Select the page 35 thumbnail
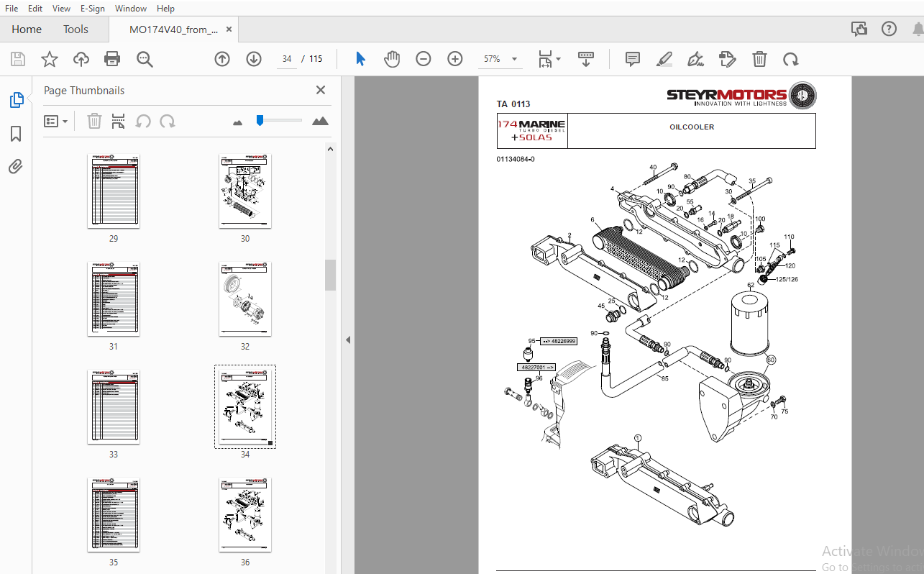924x574 pixels. coord(114,515)
